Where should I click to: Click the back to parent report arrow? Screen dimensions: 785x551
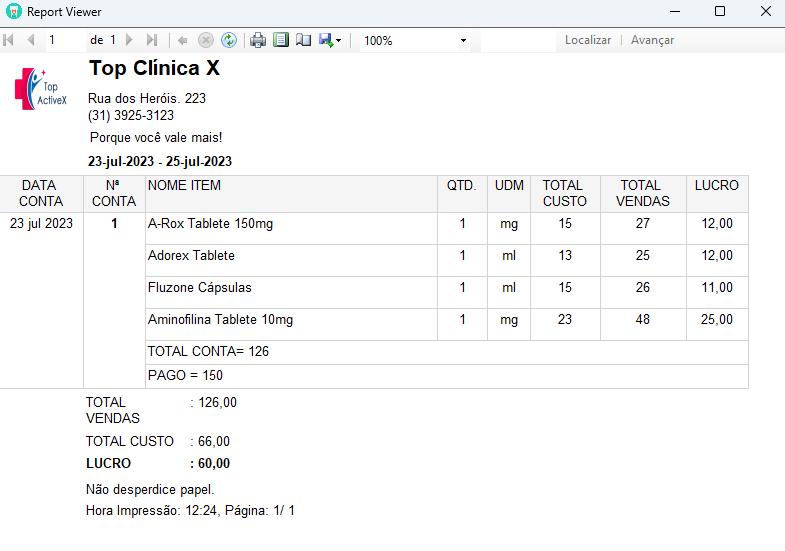click(183, 41)
